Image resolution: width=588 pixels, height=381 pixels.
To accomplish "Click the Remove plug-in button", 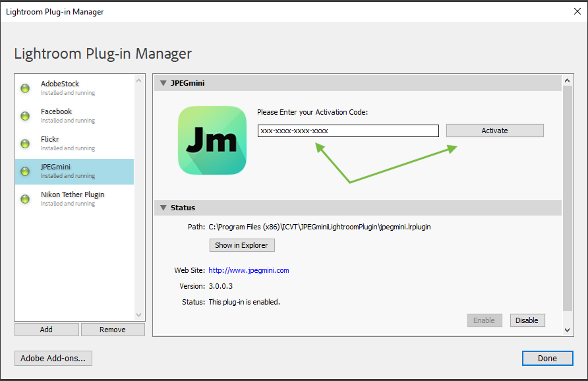I will [x=113, y=330].
